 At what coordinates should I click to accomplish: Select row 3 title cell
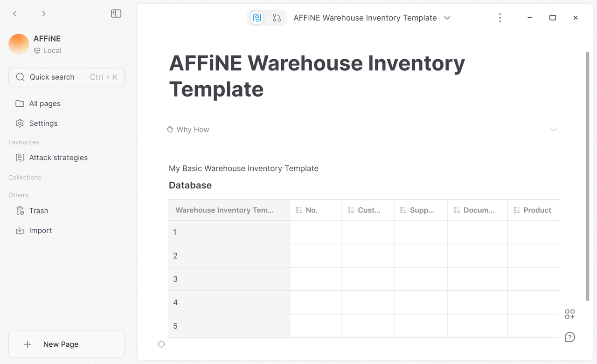(x=229, y=279)
